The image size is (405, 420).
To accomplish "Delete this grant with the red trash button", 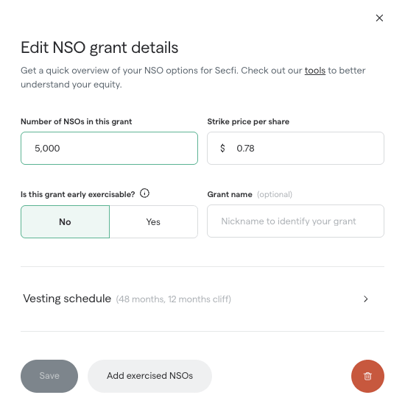I will [x=367, y=376].
